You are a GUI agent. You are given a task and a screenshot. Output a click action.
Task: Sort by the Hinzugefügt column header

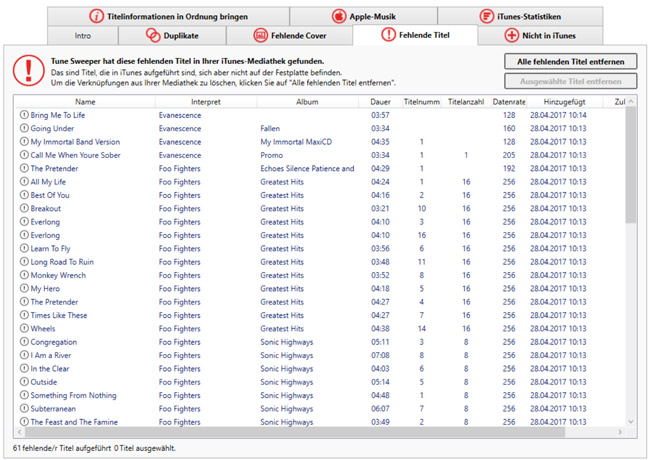click(x=564, y=102)
